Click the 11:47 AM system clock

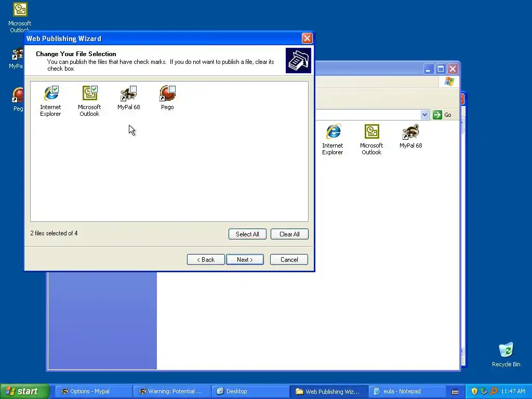tap(513, 391)
